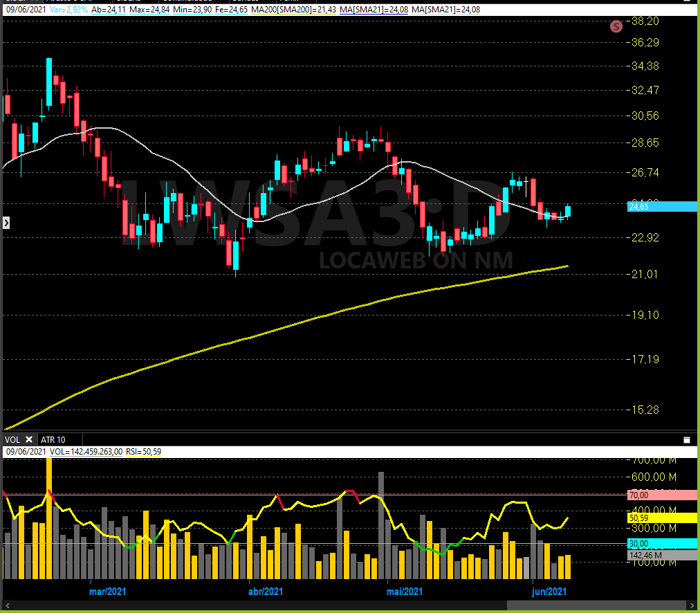The width and height of the screenshot is (700, 613).
Task: Click the RSI 30,00 oversold level label
Action: 661,544
